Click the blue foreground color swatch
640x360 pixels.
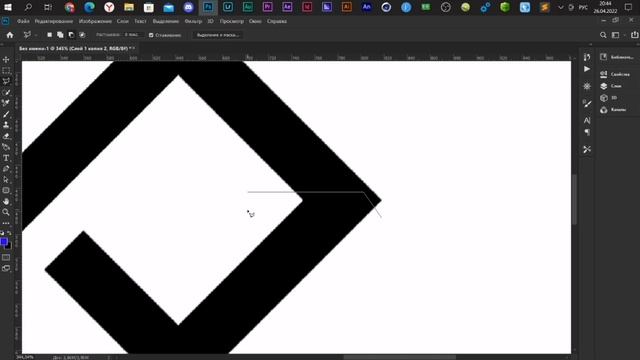4,242
